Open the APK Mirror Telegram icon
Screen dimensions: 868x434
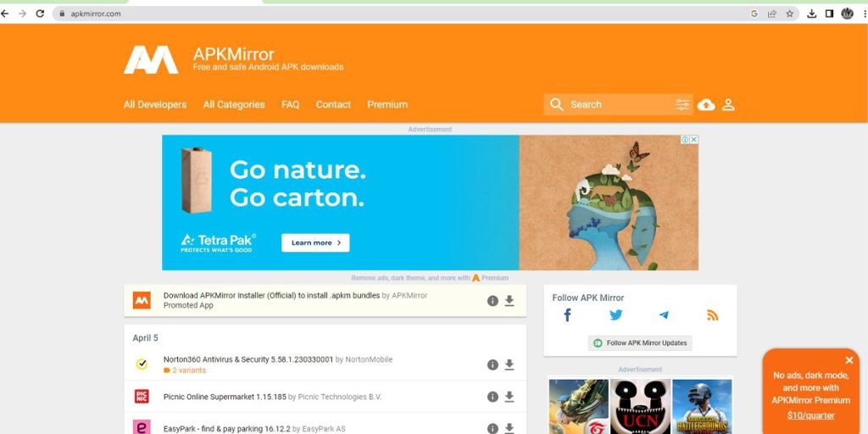click(x=664, y=315)
